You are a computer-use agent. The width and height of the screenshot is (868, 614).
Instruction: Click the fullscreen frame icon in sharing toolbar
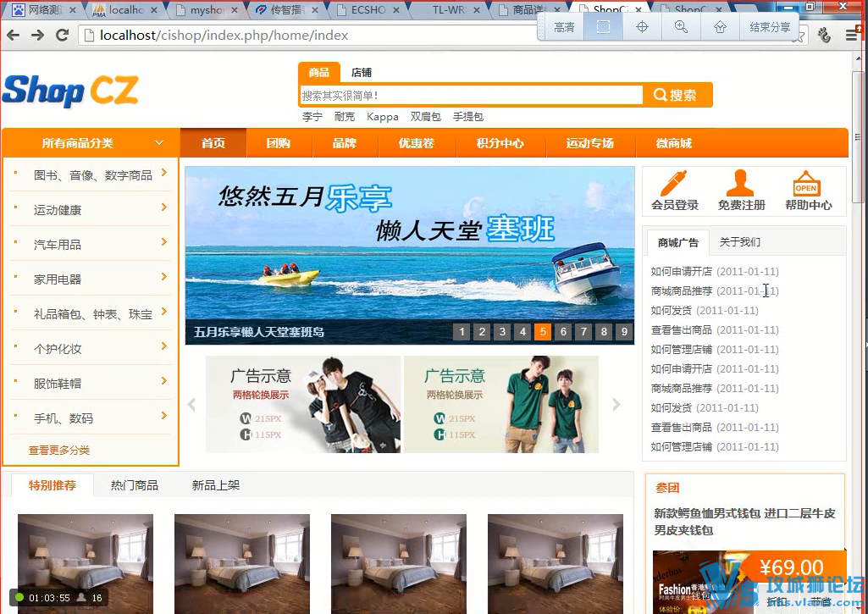pyautogui.click(x=604, y=27)
